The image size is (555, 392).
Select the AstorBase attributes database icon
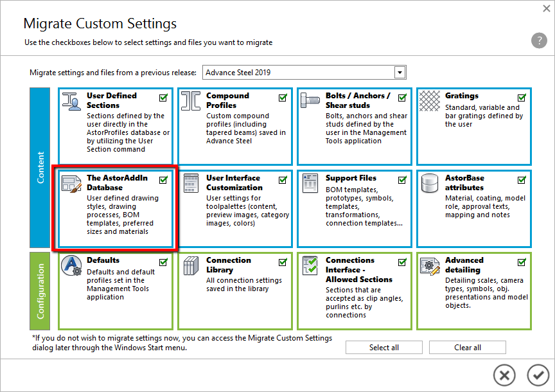(429, 183)
